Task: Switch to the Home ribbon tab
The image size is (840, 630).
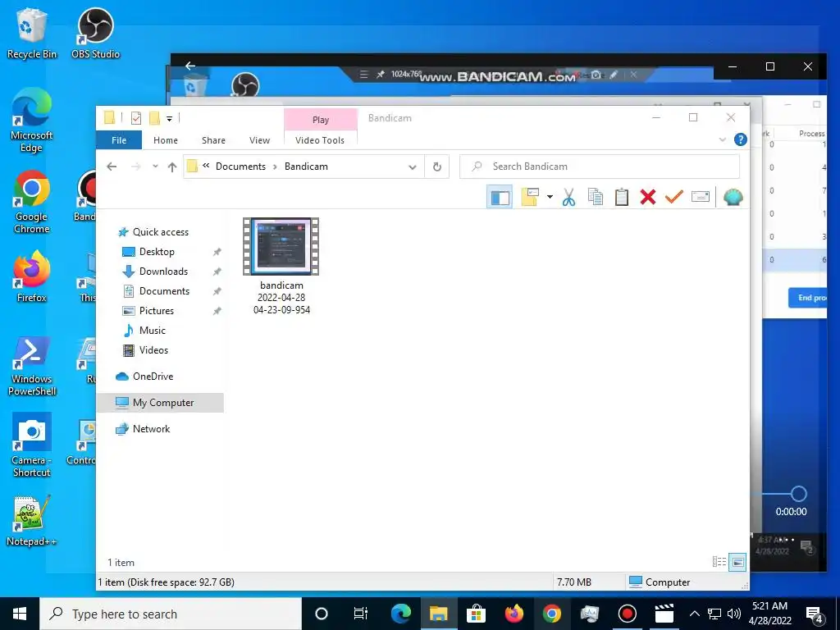Action: 166,140
